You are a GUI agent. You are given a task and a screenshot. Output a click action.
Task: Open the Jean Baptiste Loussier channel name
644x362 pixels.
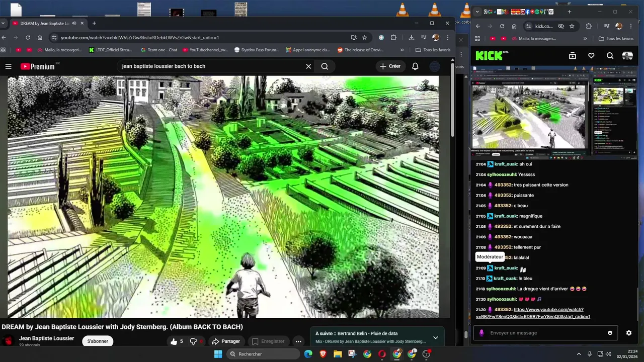pyautogui.click(x=46, y=338)
